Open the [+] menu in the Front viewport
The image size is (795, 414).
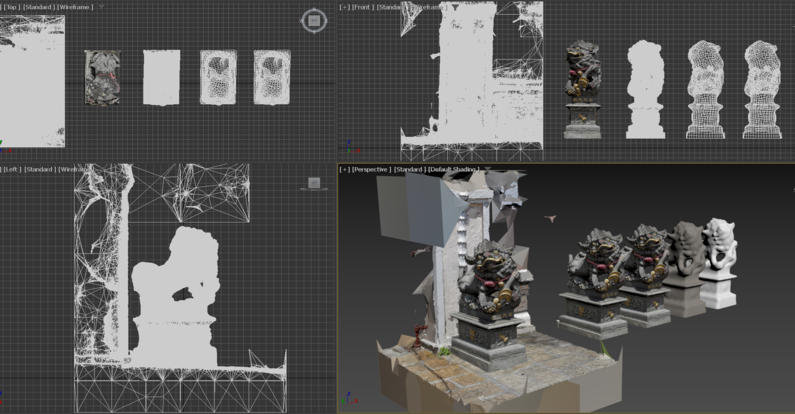pos(344,7)
